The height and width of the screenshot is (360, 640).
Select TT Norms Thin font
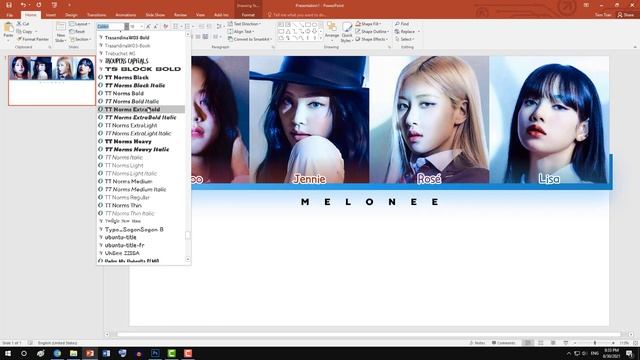[141, 205]
